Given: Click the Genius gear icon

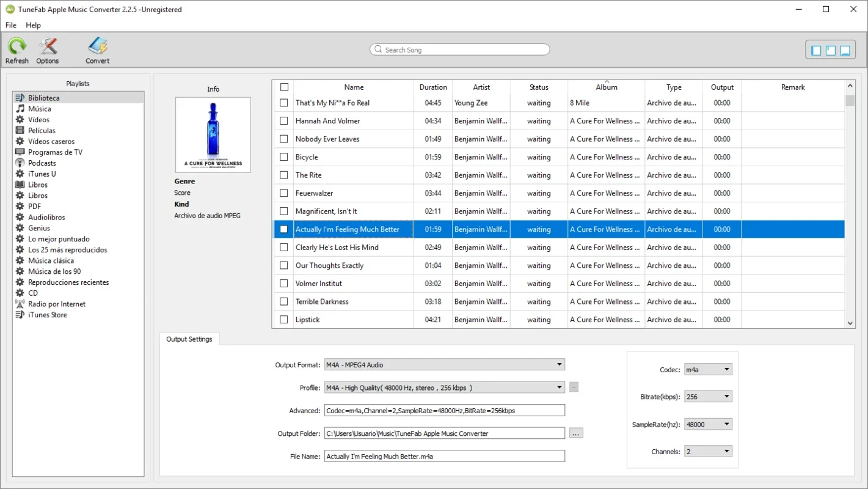Looking at the screenshot, I should point(20,228).
